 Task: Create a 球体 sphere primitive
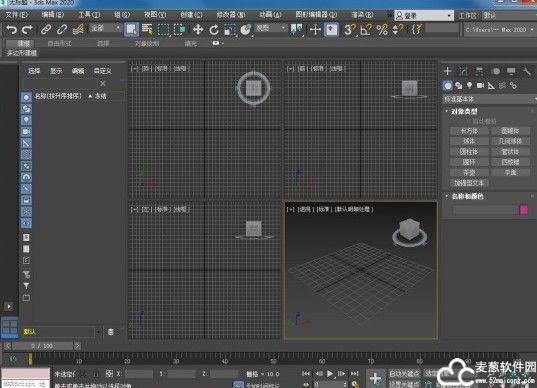click(469, 141)
